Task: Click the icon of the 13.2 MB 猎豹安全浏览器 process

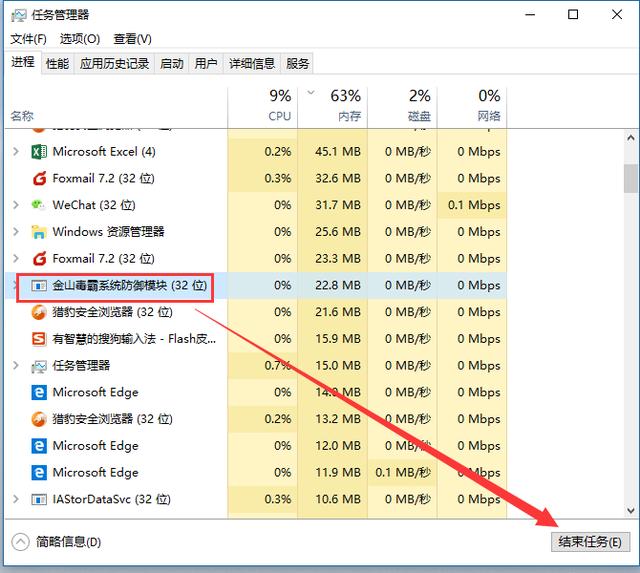Action: [x=39, y=419]
